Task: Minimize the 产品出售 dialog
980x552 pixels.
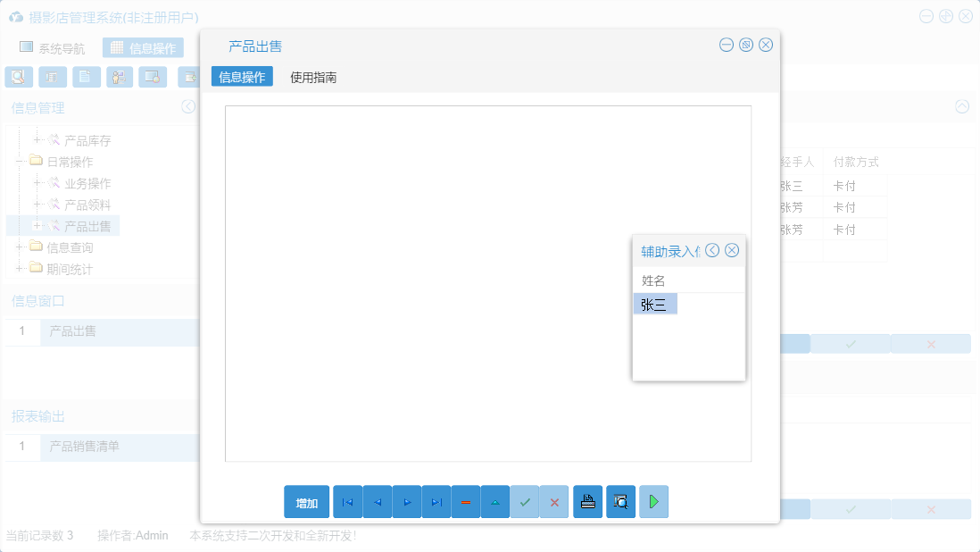Action: pyautogui.click(x=727, y=45)
